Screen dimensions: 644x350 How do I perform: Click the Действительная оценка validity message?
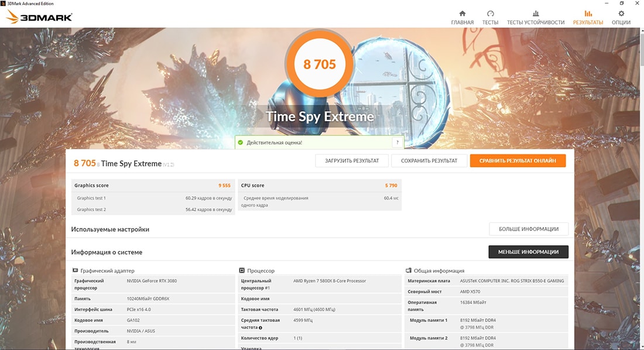click(x=275, y=143)
